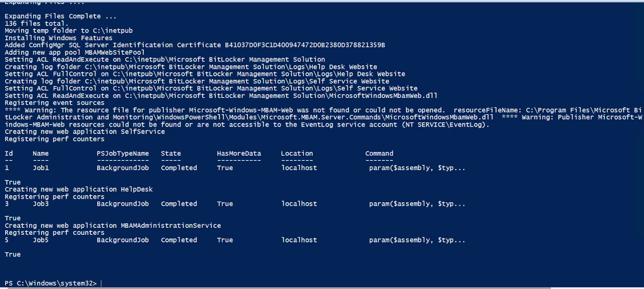Viewport: 644px width, 289px height.
Task: Click the HasMoreData column header
Action: tap(239, 153)
